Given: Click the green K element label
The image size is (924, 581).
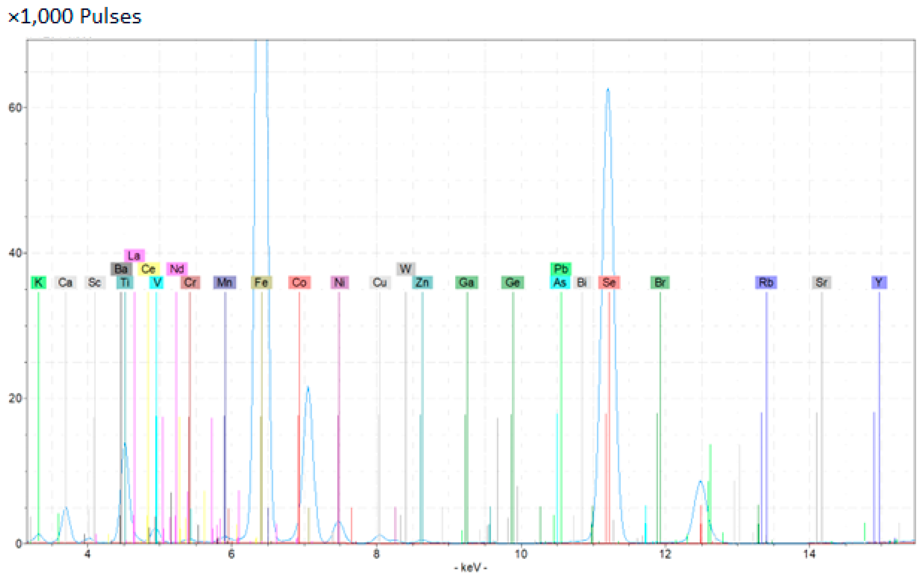Looking at the screenshot, I should tap(38, 283).
